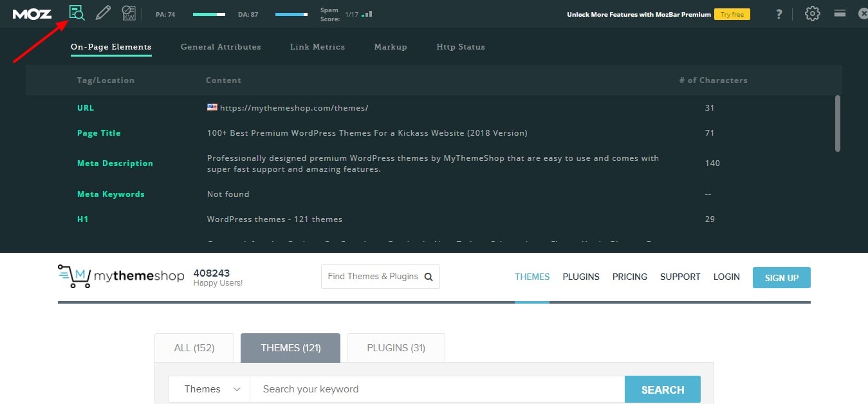
Task: Open the THEMES nav link
Action: [x=532, y=277]
